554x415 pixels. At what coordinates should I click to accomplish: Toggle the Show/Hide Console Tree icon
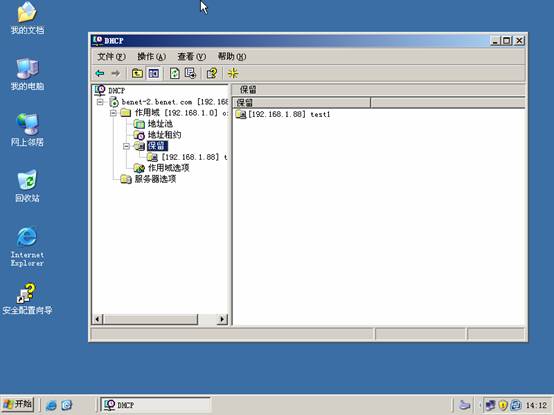pos(154,73)
